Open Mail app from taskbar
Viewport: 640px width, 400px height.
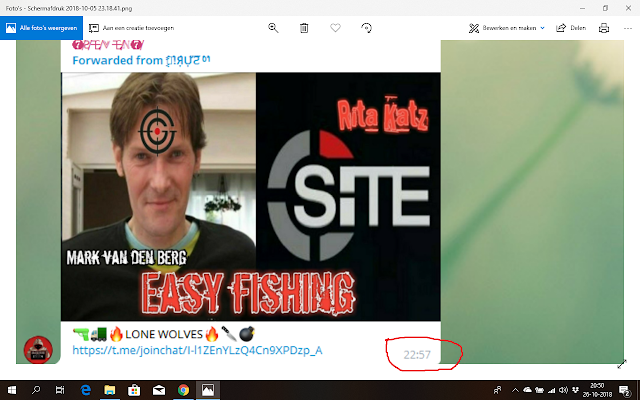pyautogui.click(x=159, y=390)
